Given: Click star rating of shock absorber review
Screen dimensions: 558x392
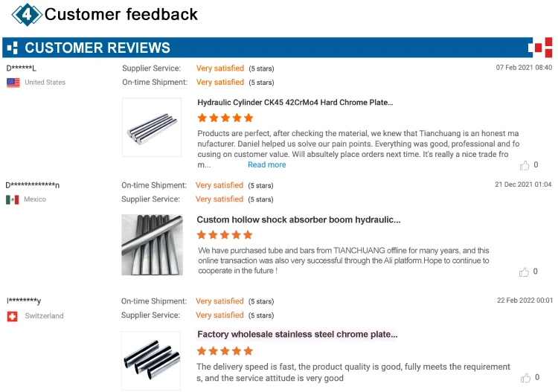Looking at the screenshot, I should (225, 235).
